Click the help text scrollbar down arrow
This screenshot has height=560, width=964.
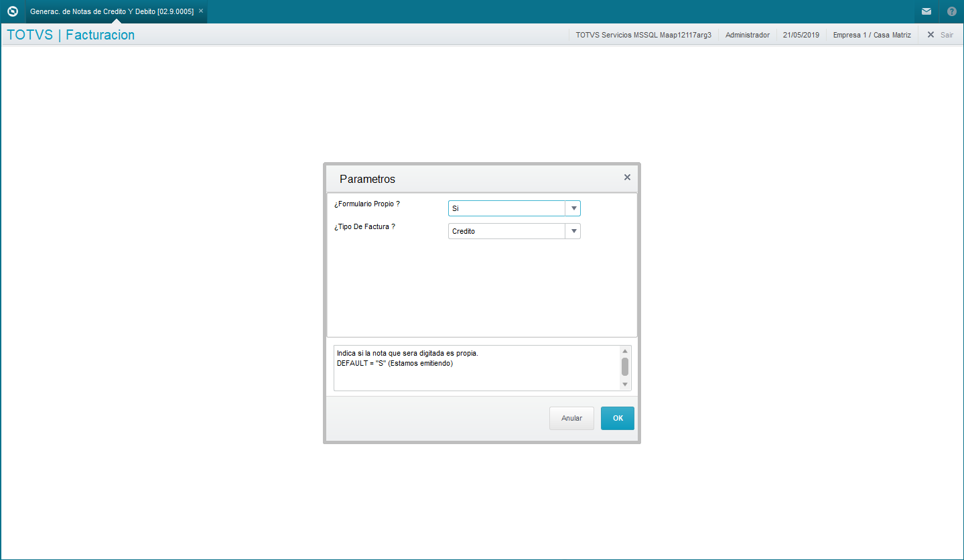click(x=625, y=384)
